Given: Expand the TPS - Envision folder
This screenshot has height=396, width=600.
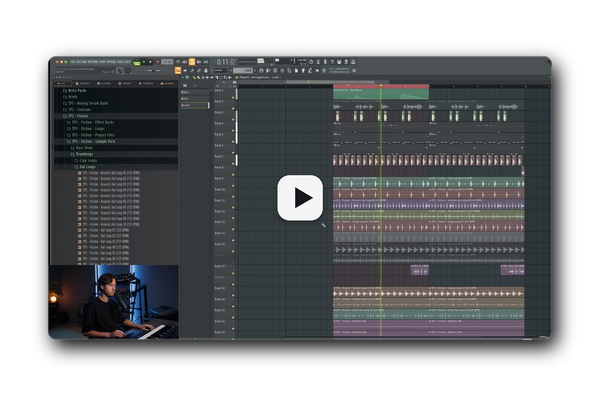Looking at the screenshot, I should coord(77,109).
